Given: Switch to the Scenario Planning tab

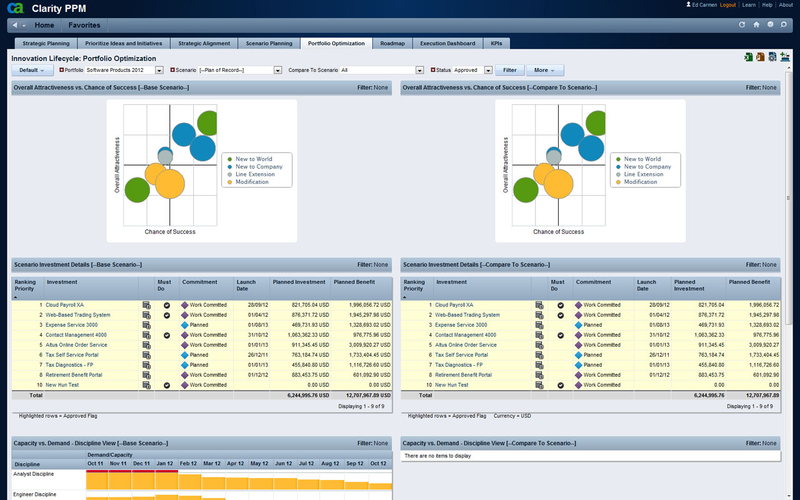Looking at the screenshot, I should pos(269,43).
